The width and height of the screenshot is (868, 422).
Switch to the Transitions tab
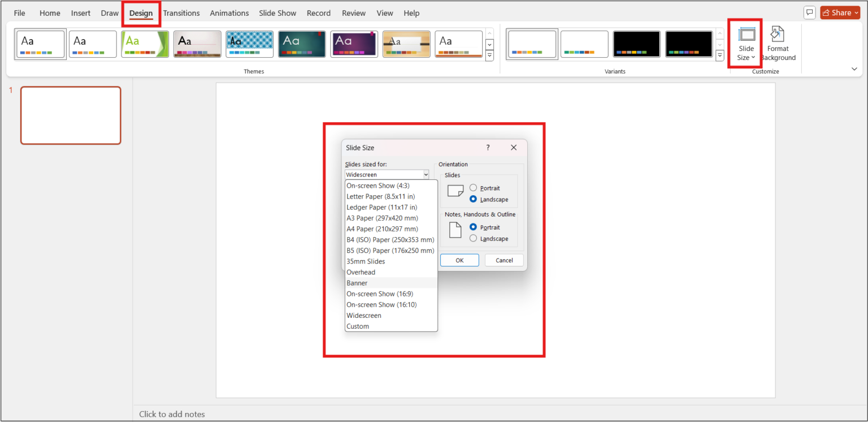pos(181,12)
